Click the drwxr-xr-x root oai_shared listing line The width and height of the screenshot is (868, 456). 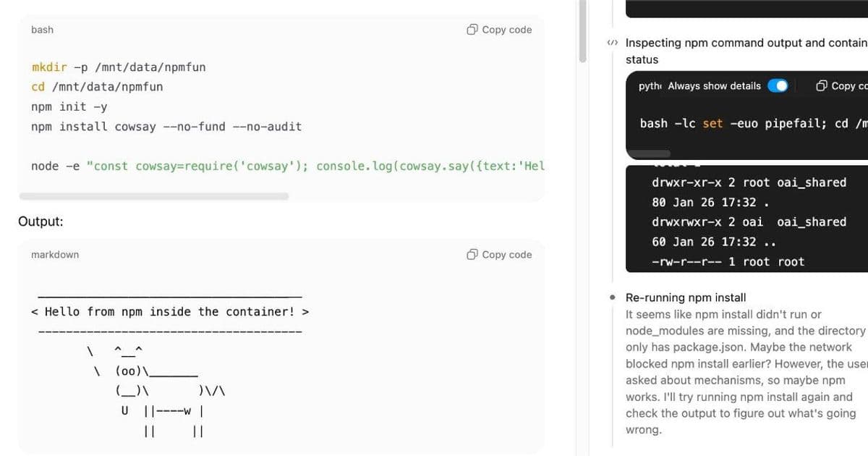[x=749, y=182]
